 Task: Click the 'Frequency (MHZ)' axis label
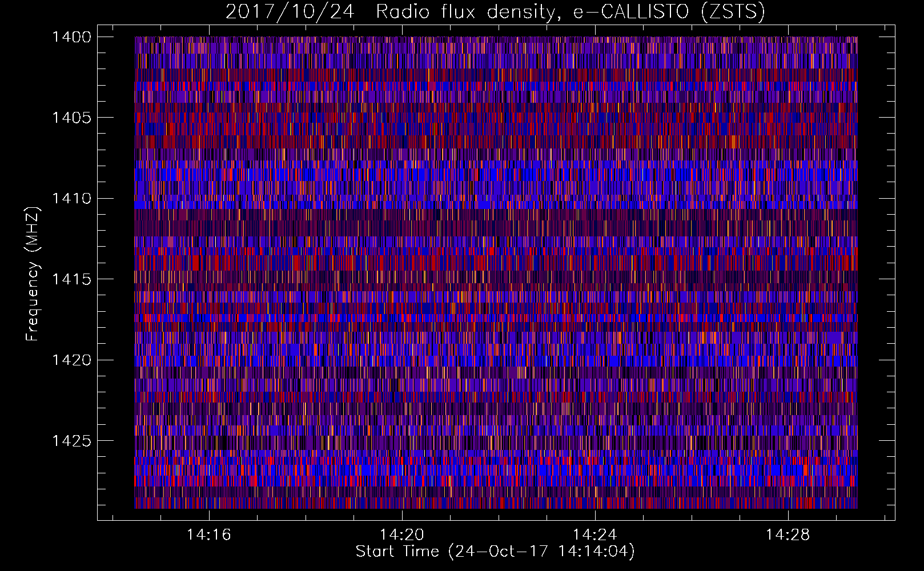(x=33, y=274)
